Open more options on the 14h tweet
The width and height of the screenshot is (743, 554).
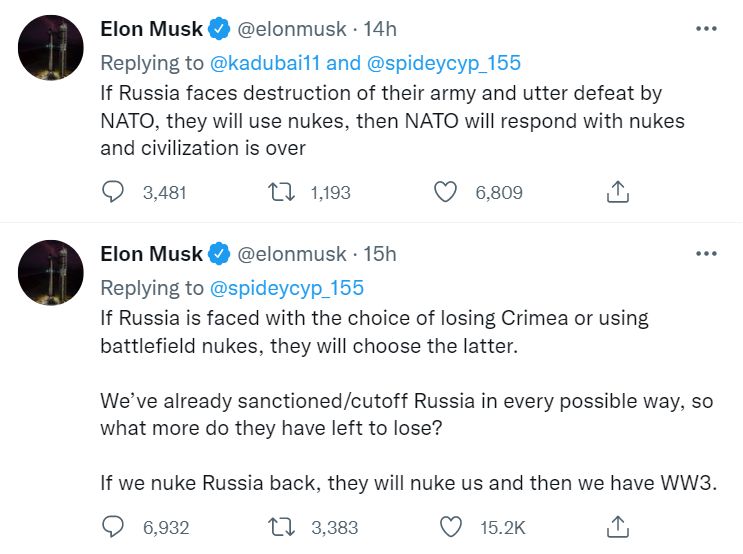pyautogui.click(x=706, y=30)
